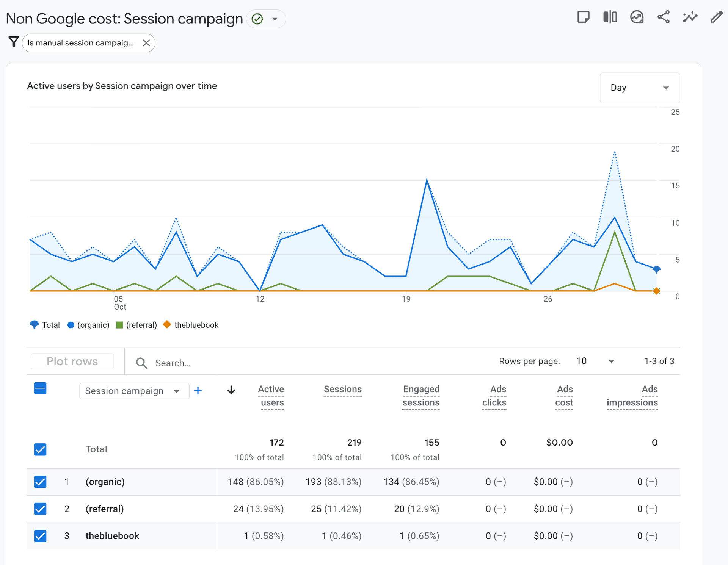Screen dimensions: 728x565
Task: Open the Session campaign dimension dropdown
Action: click(x=134, y=391)
